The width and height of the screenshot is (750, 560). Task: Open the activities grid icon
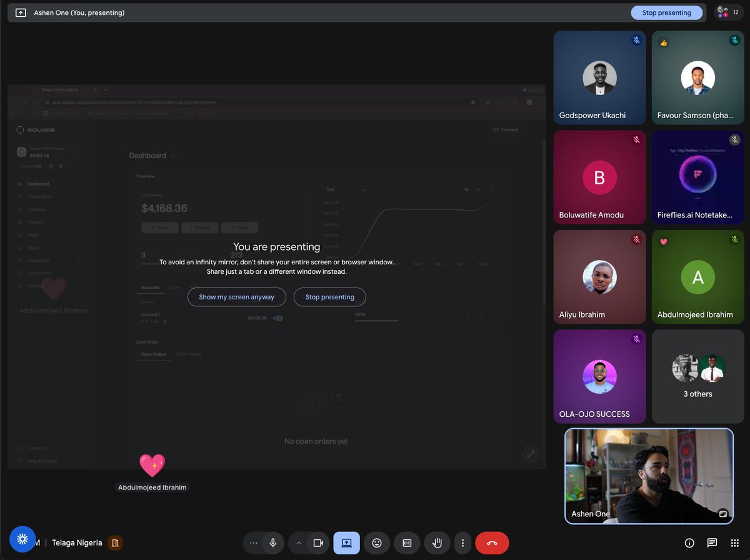click(734, 542)
